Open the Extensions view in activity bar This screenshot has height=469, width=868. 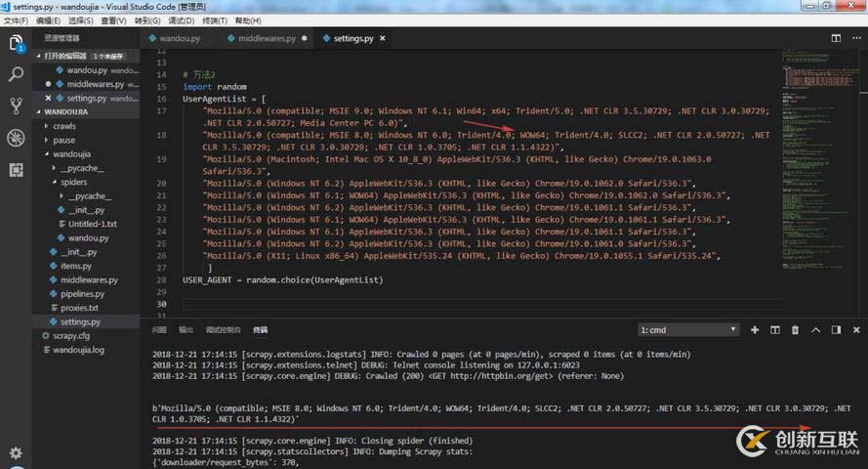[x=16, y=170]
